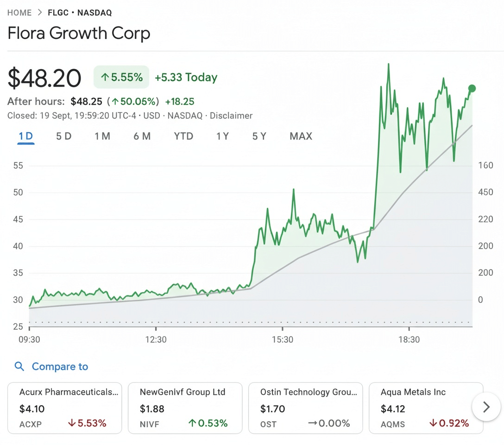View the MAX time range
Image resolution: width=504 pixels, height=445 pixels.
[x=301, y=136]
